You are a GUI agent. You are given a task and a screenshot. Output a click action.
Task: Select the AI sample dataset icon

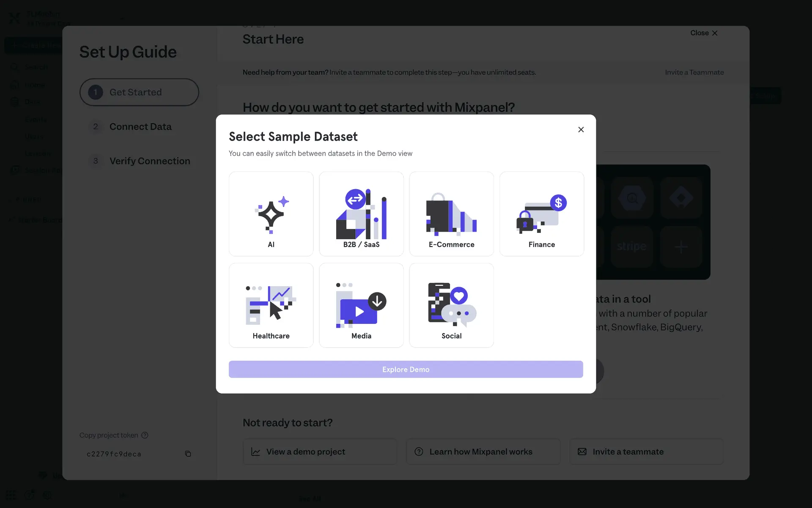pos(271,214)
